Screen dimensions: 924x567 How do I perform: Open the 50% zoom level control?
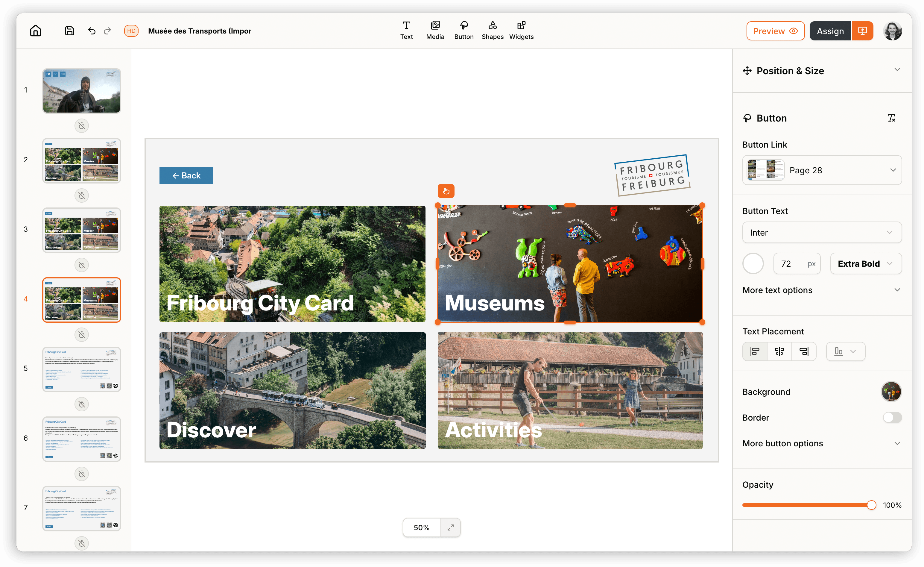422,527
